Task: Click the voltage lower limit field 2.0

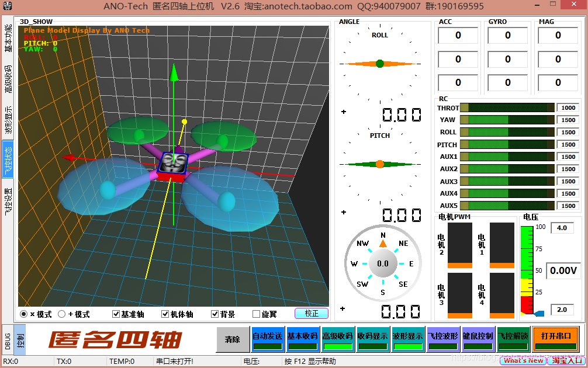Action: [x=562, y=310]
